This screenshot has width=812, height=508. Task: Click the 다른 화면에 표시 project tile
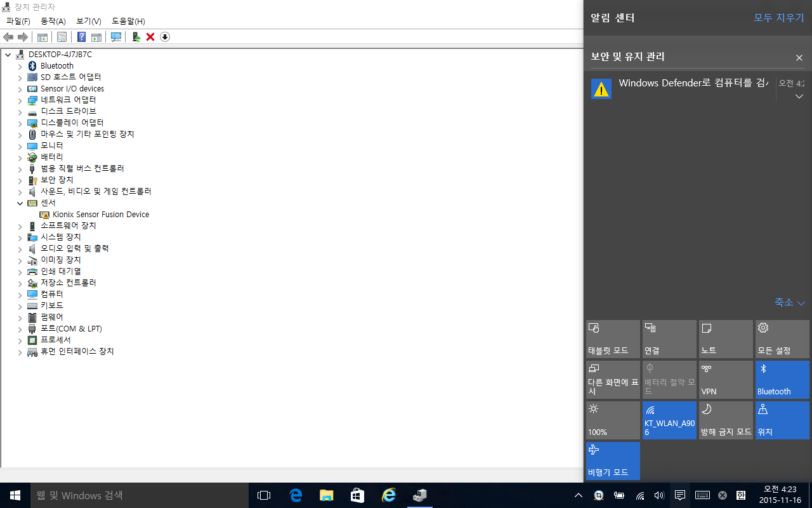pos(613,380)
